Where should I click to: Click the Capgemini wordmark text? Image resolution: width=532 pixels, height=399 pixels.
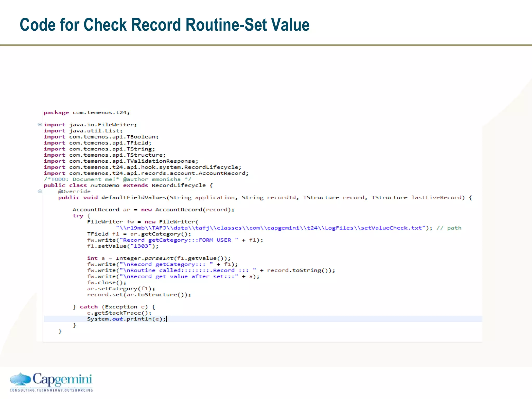click(62, 380)
